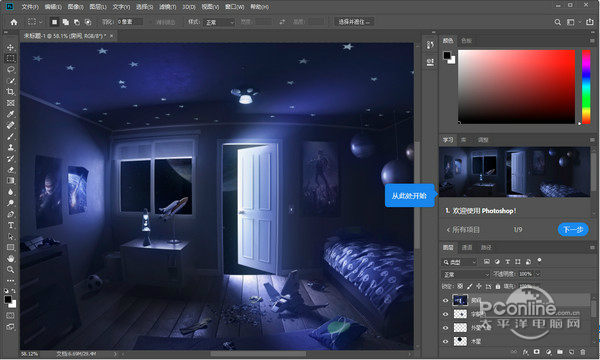Toggle eye icon of third layer row
Image resolution: width=600 pixels, height=360 pixels.
click(x=445, y=328)
